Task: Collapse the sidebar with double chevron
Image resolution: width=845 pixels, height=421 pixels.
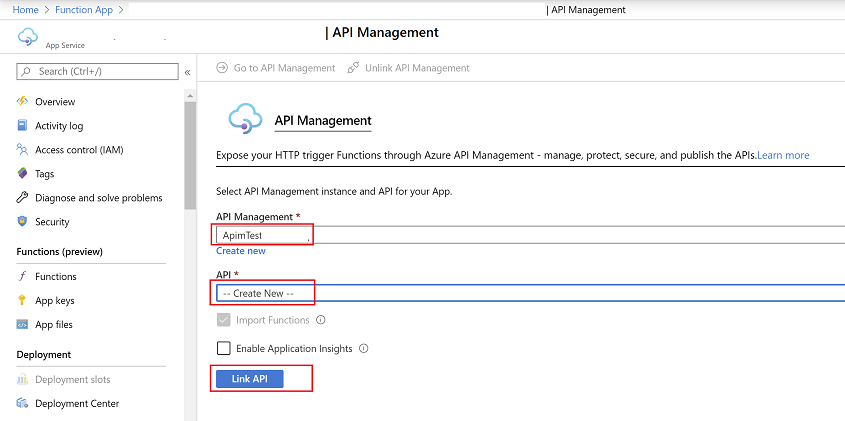Action: (188, 72)
